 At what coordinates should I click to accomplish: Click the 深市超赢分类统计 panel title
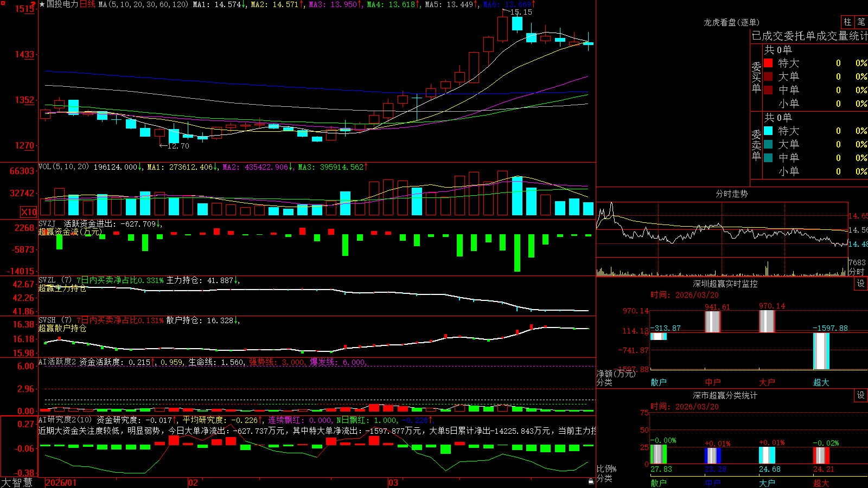(x=725, y=395)
